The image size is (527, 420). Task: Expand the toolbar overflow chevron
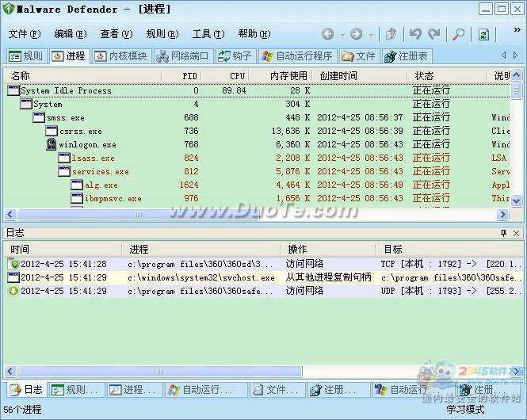click(x=517, y=30)
